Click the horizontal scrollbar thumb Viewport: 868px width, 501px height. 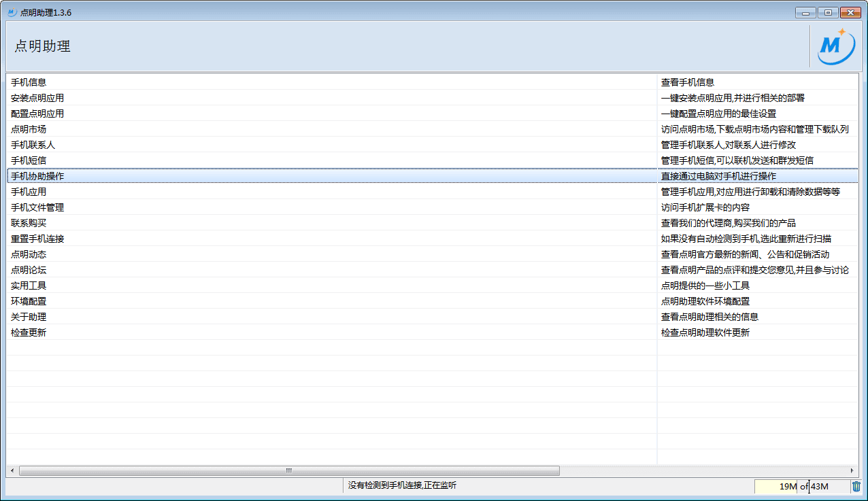(x=289, y=470)
